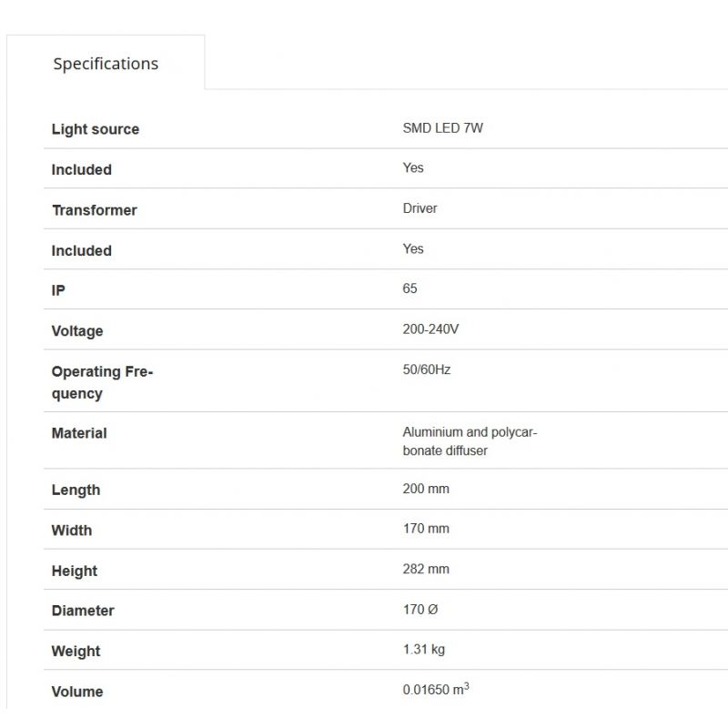The image size is (728, 728).
Task: Click the 50/60Hz frequency value
Action: [426, 369]
